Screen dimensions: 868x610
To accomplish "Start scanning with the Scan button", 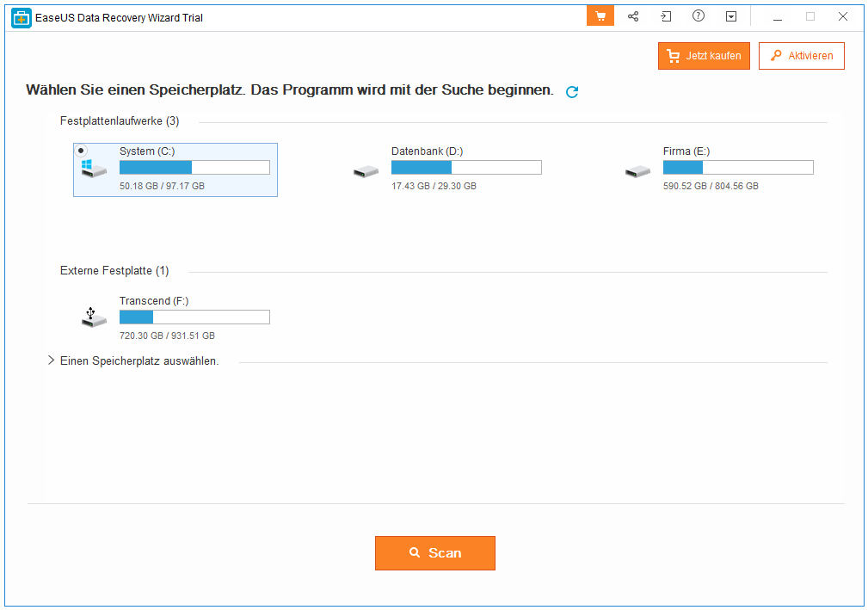I will point(435,553).
